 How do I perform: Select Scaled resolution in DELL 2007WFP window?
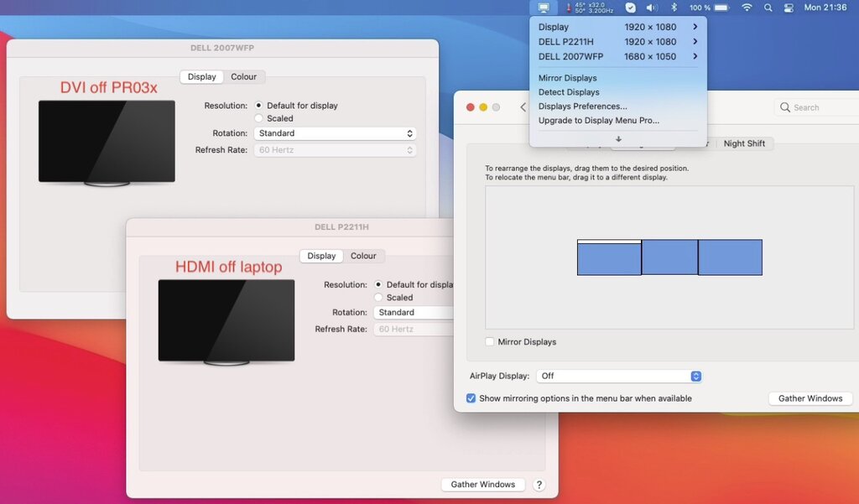(x=259, y=119)
